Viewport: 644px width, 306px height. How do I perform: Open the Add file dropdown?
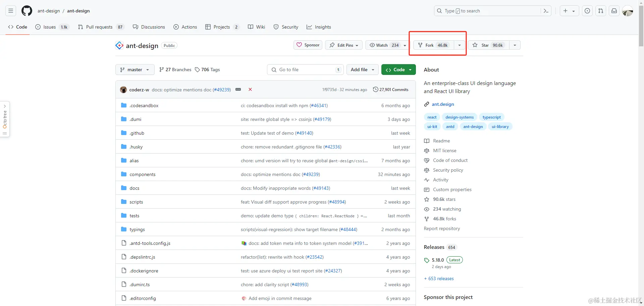363,70
